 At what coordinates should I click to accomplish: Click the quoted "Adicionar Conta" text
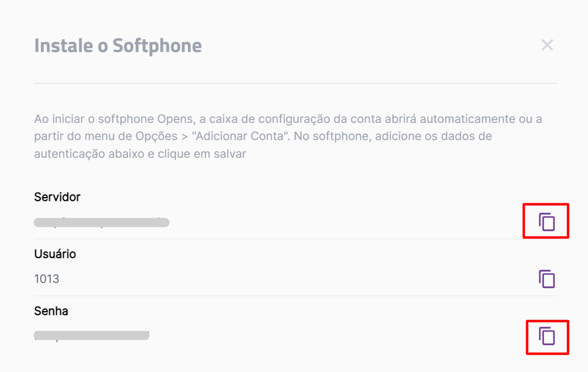241,136
